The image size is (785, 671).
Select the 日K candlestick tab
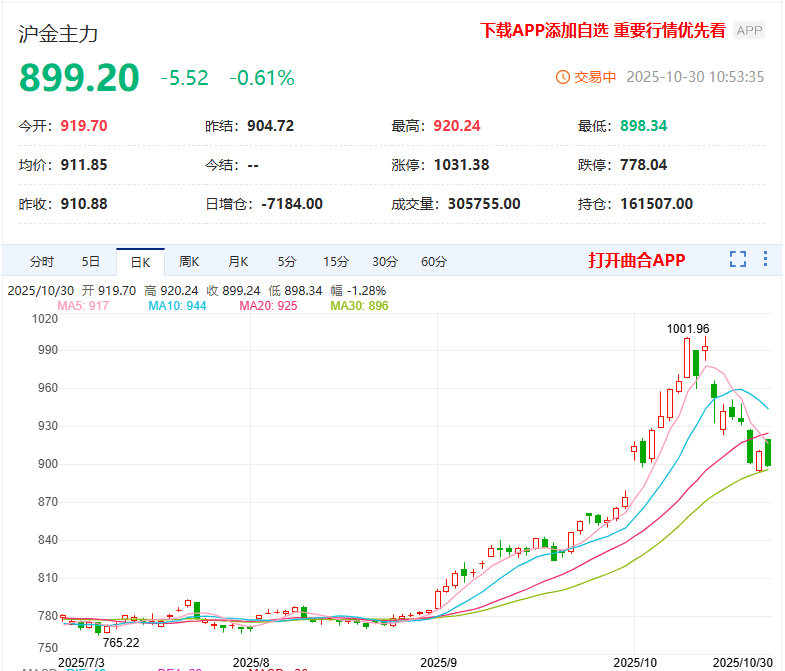[x=140, y=262]
